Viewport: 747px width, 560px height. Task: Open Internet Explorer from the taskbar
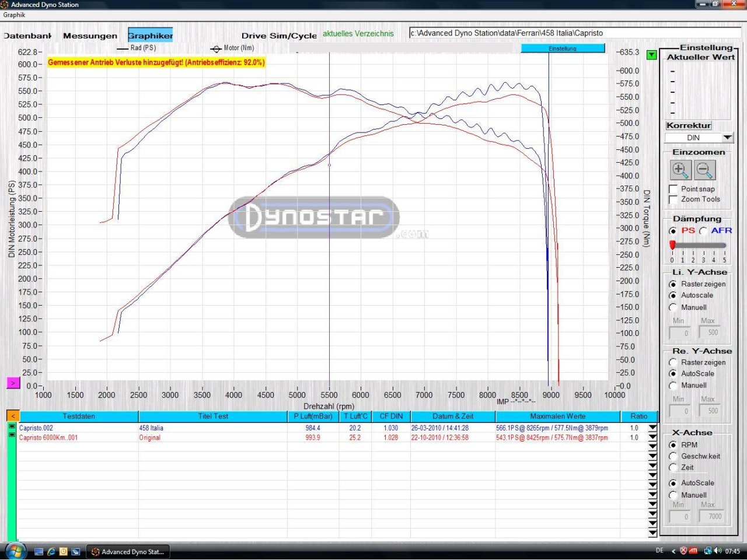point(51,551)
